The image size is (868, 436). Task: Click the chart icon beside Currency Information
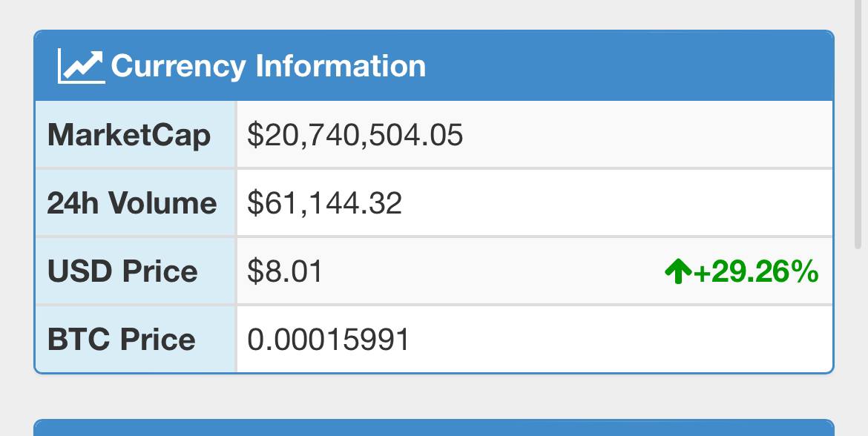tap(82, 67)
